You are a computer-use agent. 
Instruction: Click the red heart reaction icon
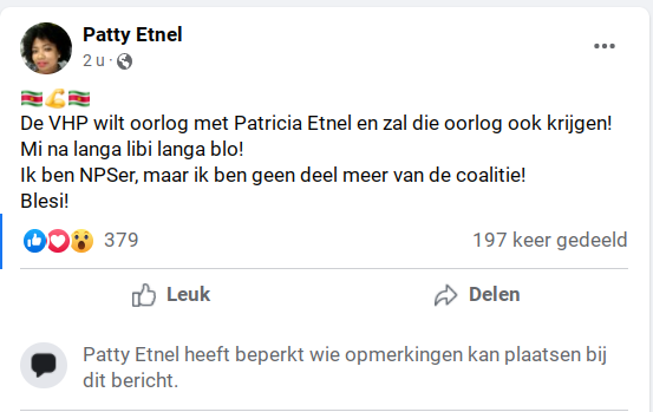point(58,241)
